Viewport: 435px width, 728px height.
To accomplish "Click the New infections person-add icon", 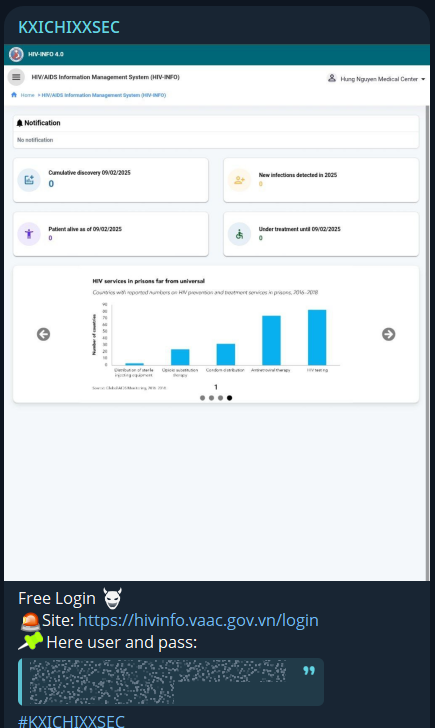I will 240,180.
